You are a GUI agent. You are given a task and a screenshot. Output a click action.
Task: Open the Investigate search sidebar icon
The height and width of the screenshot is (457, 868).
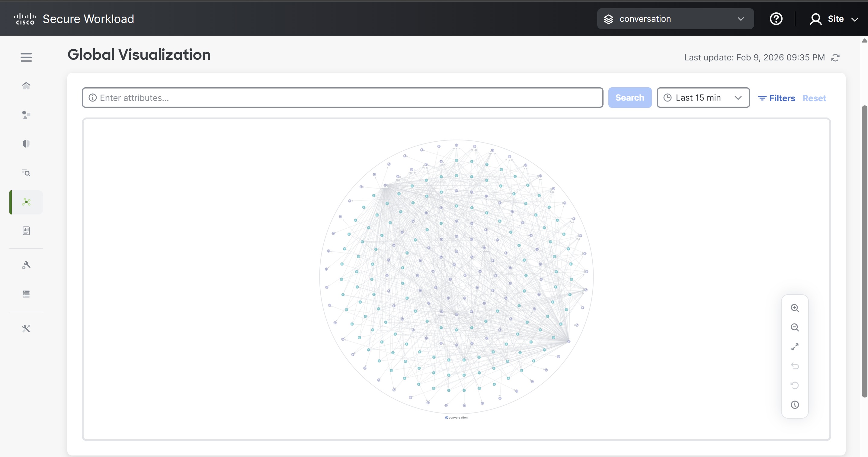pyautogui.click(x=26, y=173)
